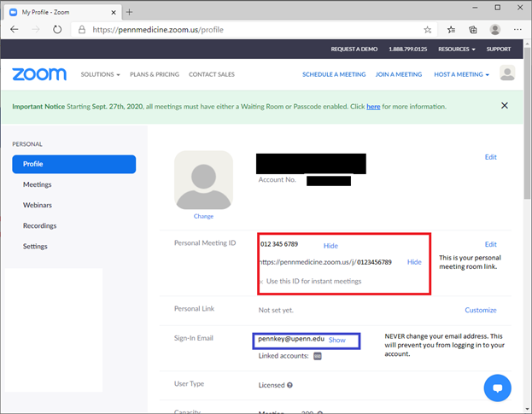Open the Support link
The image size is (532, 414).
pos(499,50)
